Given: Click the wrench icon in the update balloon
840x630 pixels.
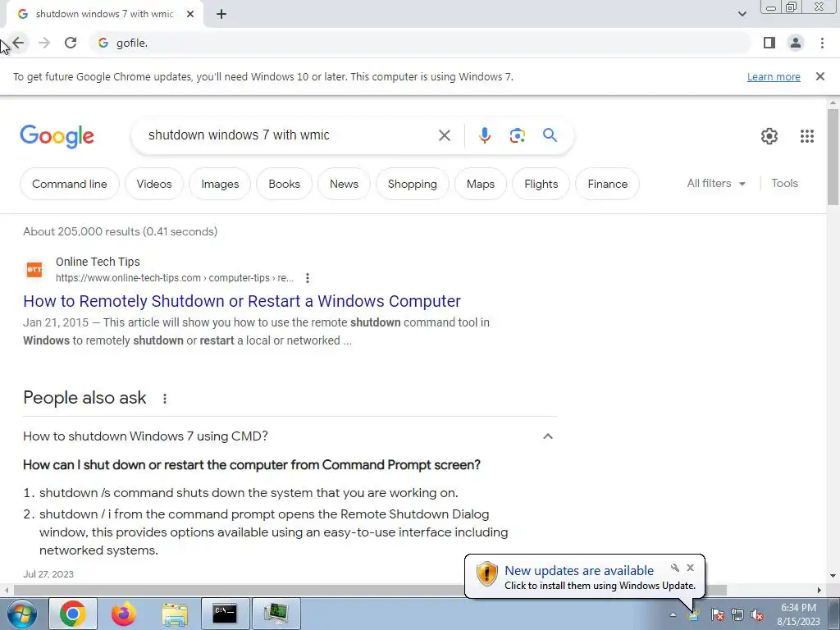Looking at the screenshot, I should 675,568.
